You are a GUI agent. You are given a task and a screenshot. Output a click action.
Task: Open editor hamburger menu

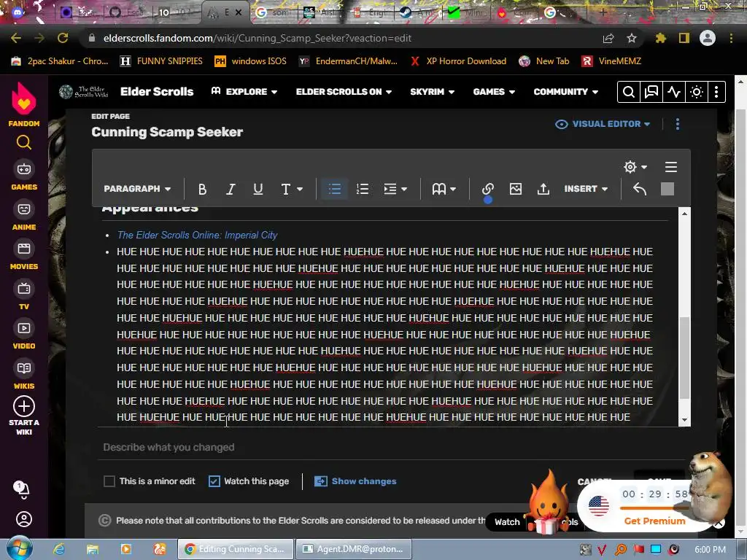pos(671,167)
